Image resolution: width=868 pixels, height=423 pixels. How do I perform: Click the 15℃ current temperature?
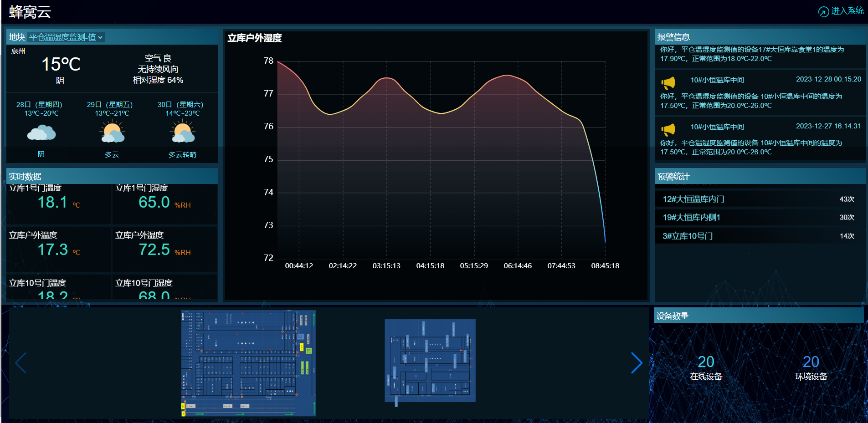point(61,64)
